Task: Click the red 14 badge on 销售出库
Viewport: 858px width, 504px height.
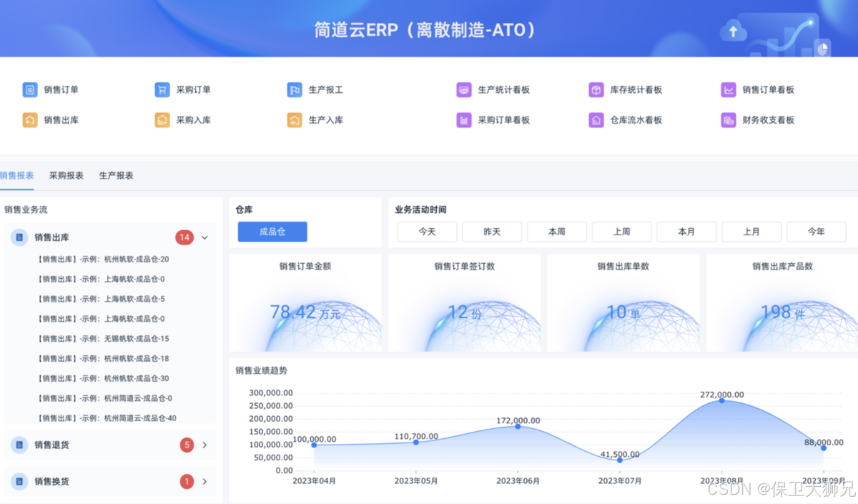Action: click(184, 237)
